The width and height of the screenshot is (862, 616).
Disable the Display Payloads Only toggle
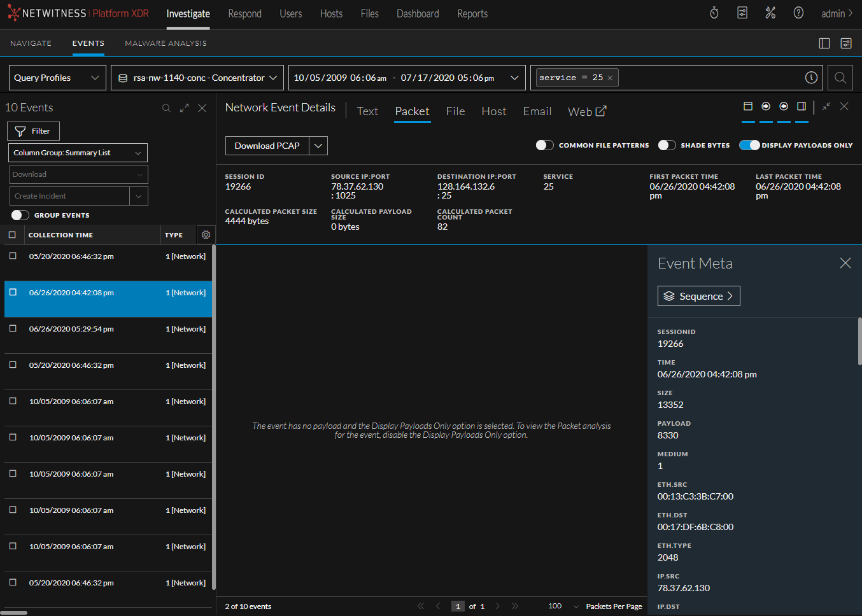(750, 145)
